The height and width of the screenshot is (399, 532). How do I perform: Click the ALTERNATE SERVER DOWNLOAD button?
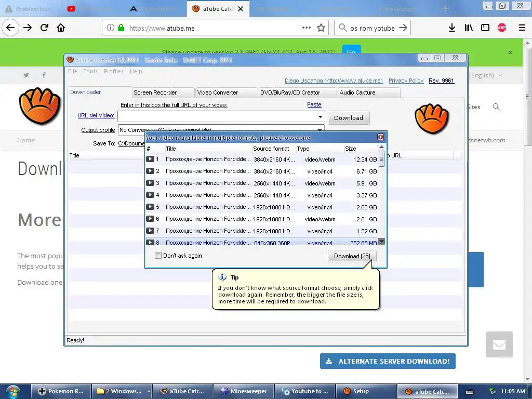[388, 361]
